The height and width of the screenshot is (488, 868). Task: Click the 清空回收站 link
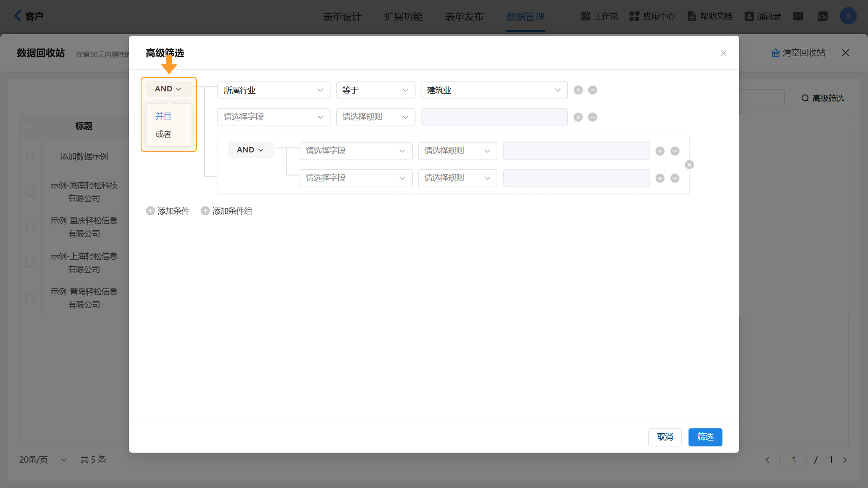798,53
